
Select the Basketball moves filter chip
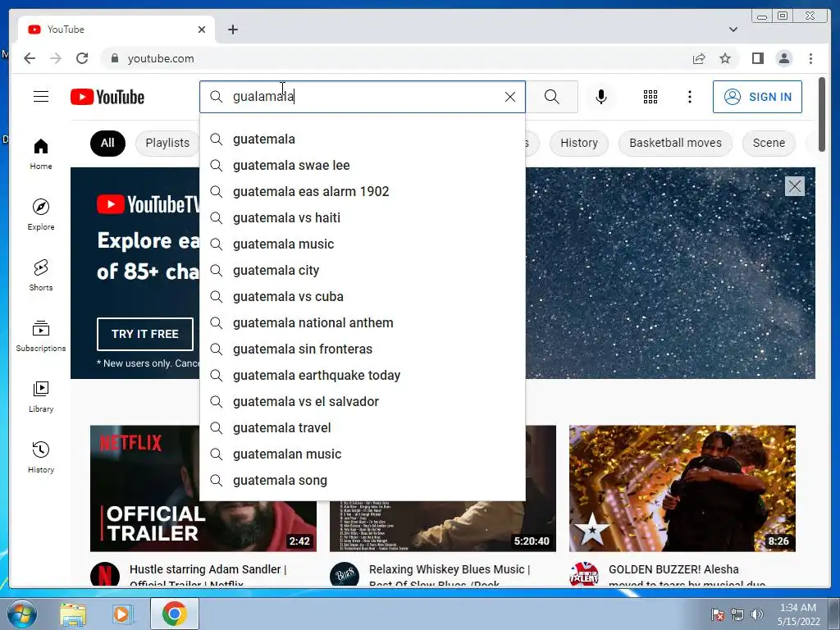(x=675, y=143)
